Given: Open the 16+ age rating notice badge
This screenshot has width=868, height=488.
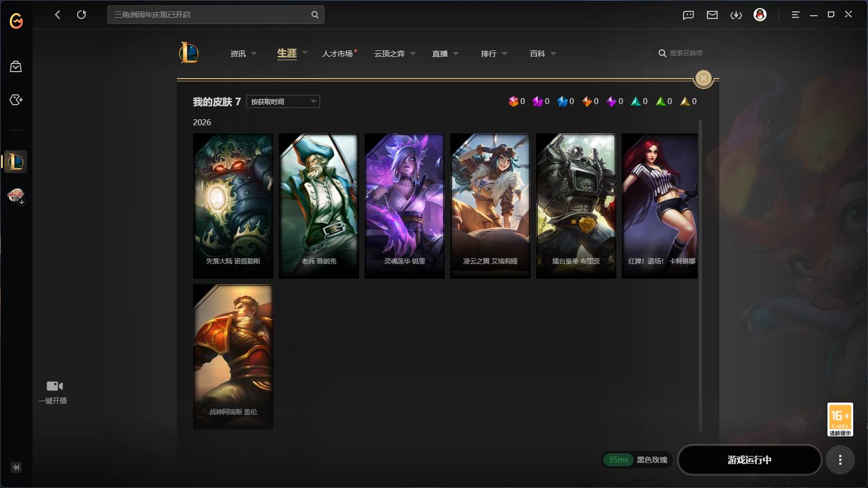Looking at the screenshot, I should pos(840,419).
